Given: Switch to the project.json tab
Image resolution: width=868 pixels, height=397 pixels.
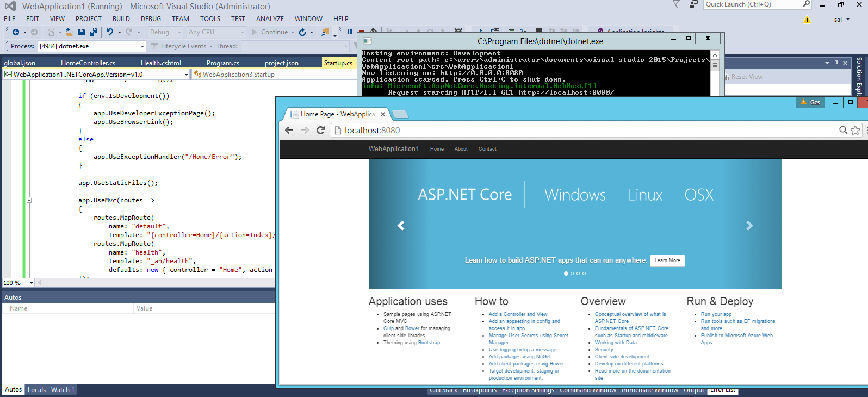Looking at the screenshot, I should pos(282,63).
